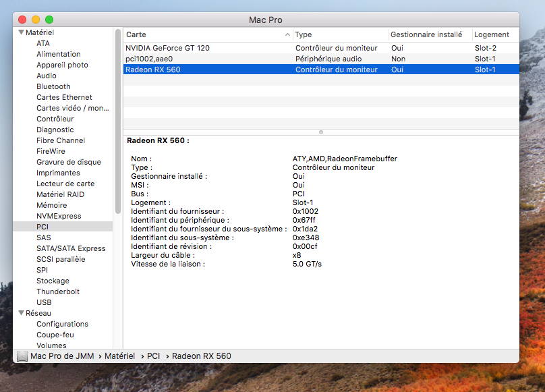The image size is (545, 392).
Task: Zoom the Mac Pro window with green button
Action: point(49,20)
